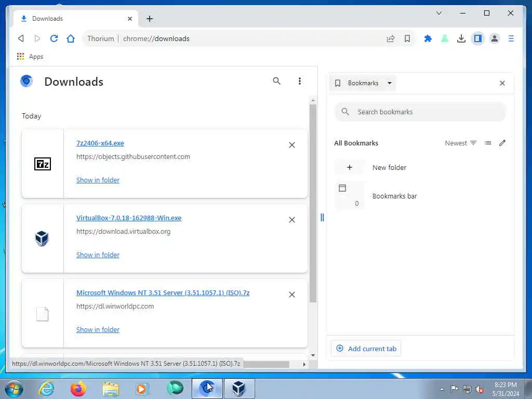Open the 7z2406-x64.exe file link
Viewport: 532px width, 399px height.
coord(100,143)
